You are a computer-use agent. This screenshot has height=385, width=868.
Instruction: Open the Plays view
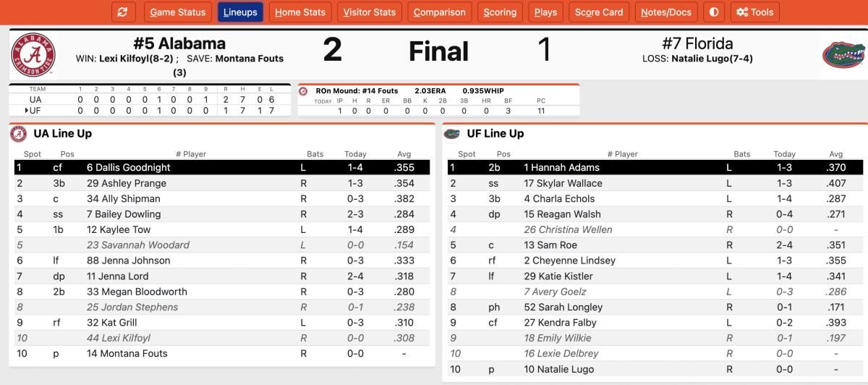click(x=545, y=12)
